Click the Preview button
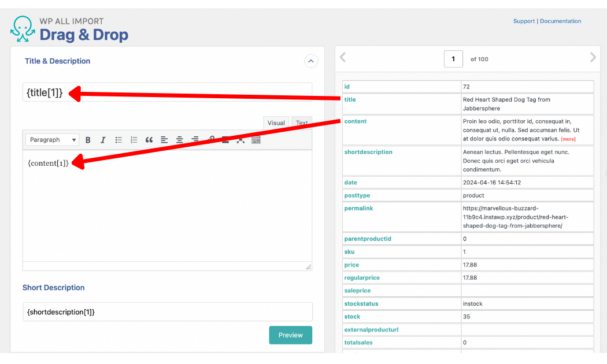Viewport: 607px width, 364px height. pos(290,335)
